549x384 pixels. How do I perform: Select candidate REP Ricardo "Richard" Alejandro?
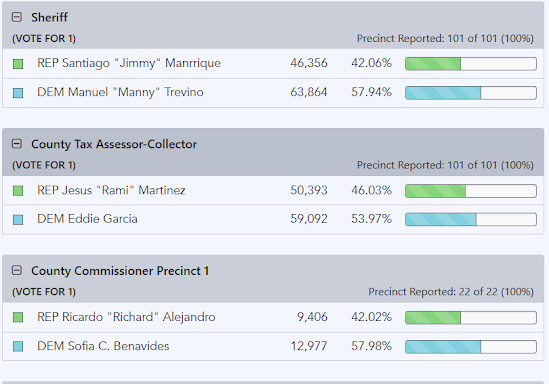126,317
